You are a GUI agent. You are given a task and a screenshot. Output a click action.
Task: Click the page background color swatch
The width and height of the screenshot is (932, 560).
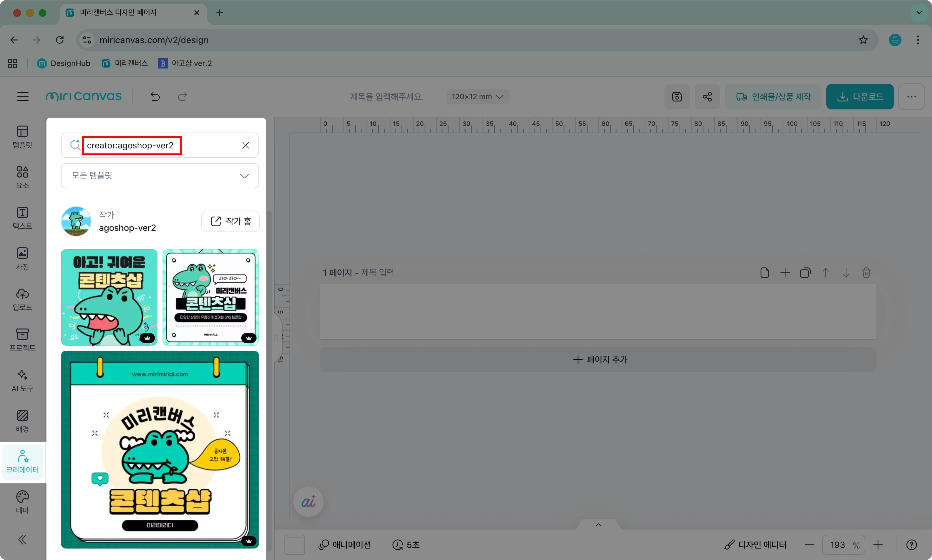point(294,544)
